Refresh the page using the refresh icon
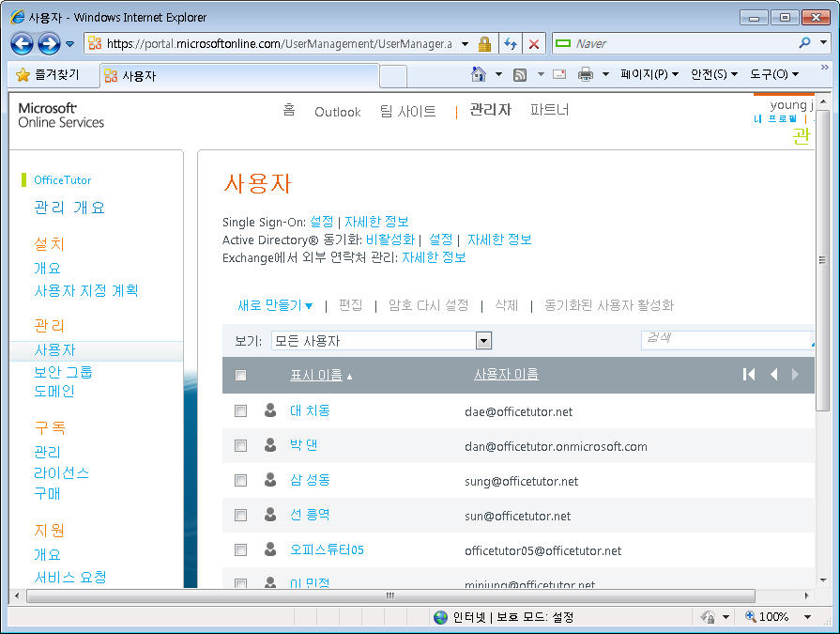The height and width of the screenshot is (634, 840). pos(511,43)
